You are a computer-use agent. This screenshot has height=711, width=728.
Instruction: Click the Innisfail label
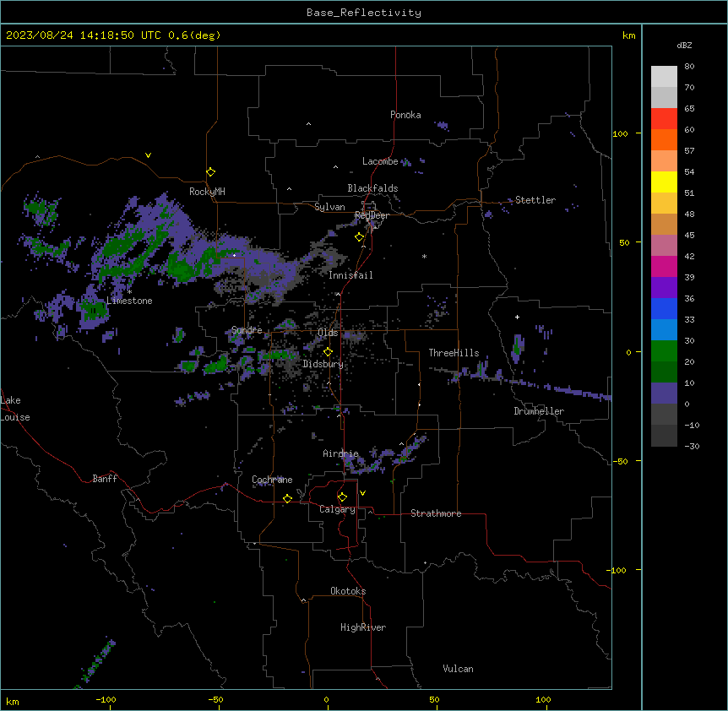[350, 275]
